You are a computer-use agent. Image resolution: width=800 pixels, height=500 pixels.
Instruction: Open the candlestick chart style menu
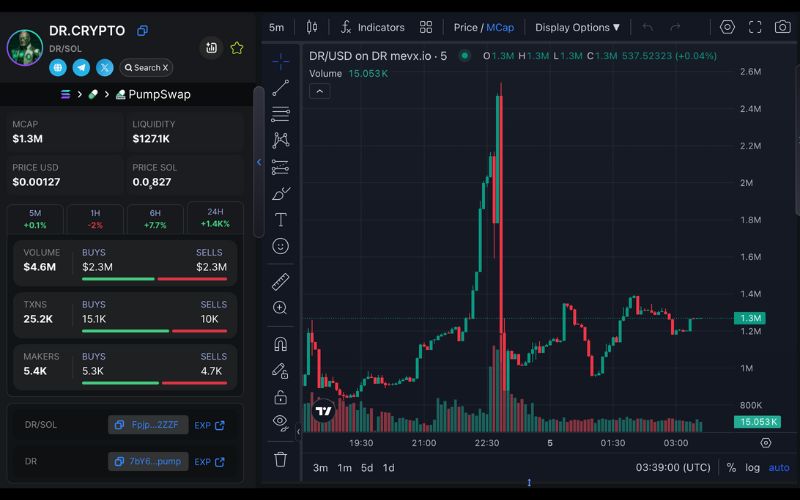312,27
